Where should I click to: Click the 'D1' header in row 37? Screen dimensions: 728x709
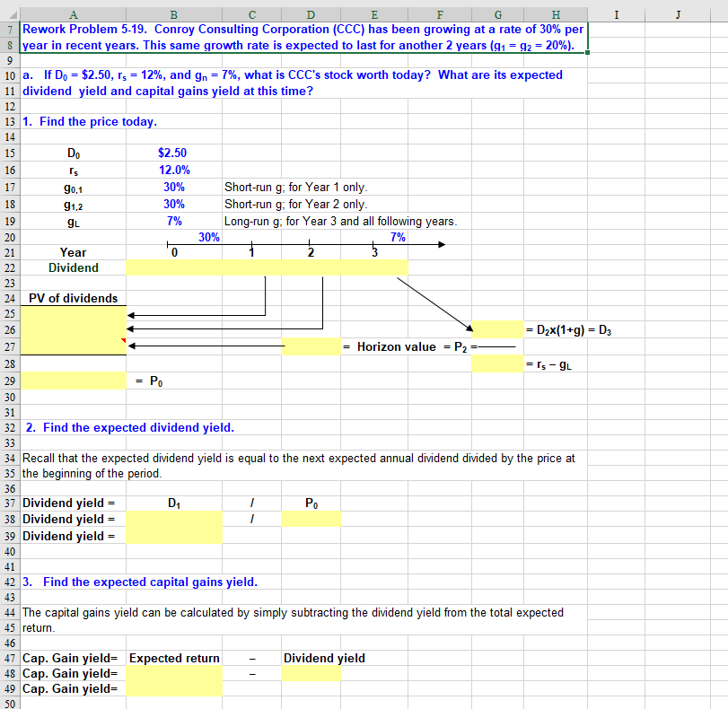tap(174, 503)
